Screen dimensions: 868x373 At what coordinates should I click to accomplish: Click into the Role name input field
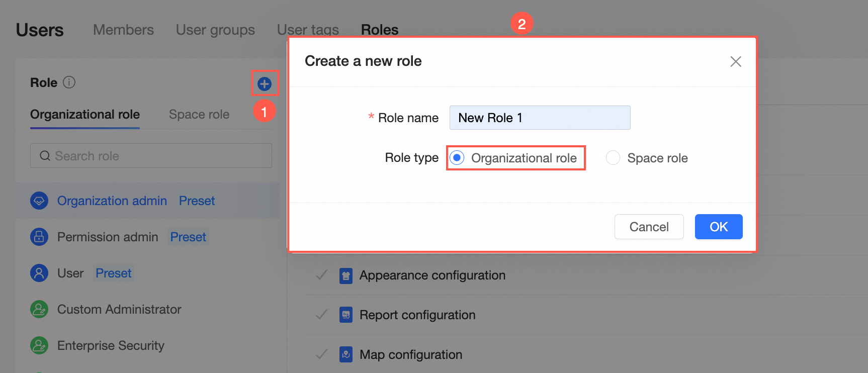pyautogui.click(x=540, y=118)
